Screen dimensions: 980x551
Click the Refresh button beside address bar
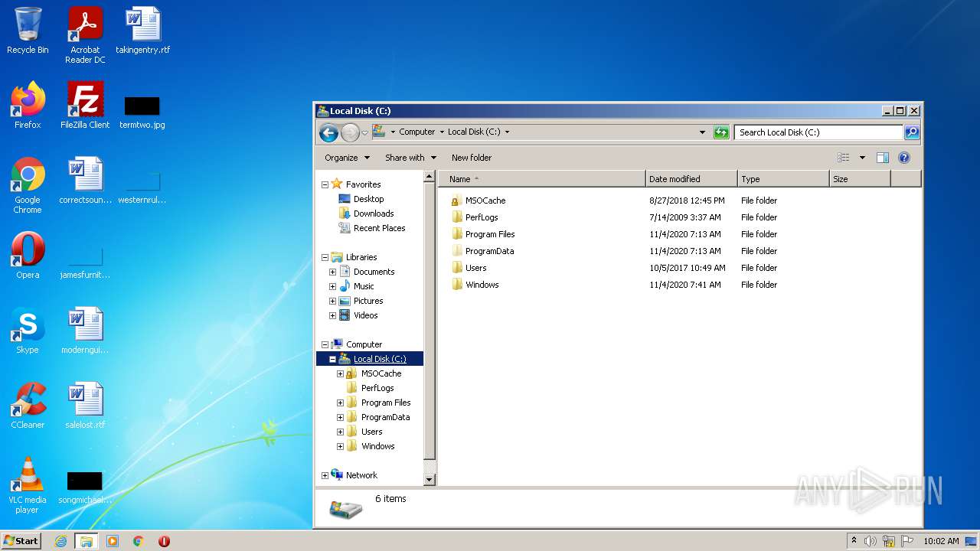(x=721, y=132)
